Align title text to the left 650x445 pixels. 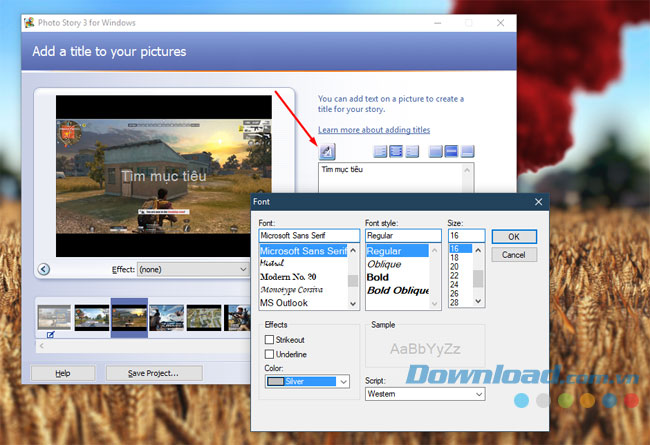[380, 151]
